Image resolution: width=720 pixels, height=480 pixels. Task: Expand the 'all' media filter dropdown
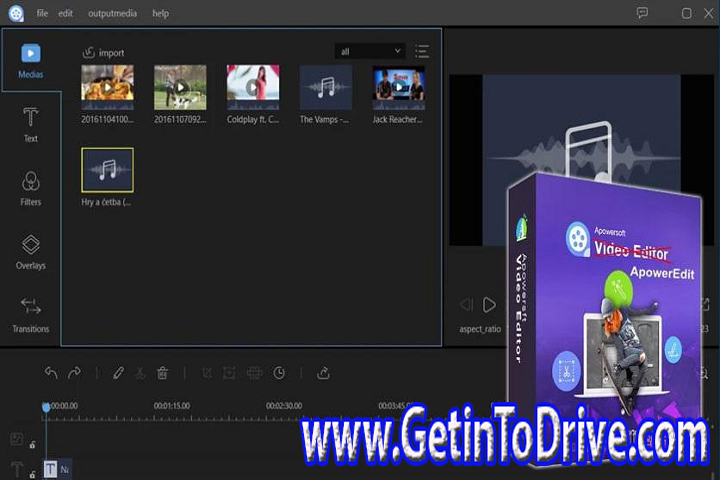370,51
